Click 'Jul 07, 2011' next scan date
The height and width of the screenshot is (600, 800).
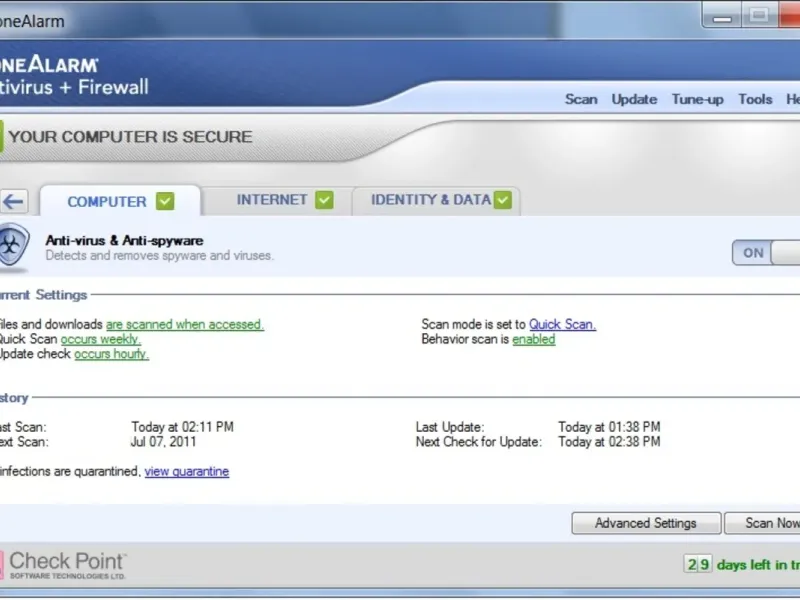coord(163,441)
